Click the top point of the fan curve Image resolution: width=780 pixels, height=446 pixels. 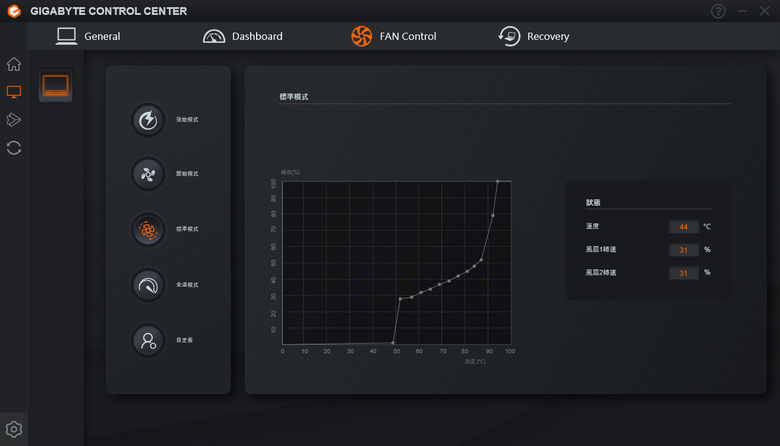point(497,181)
